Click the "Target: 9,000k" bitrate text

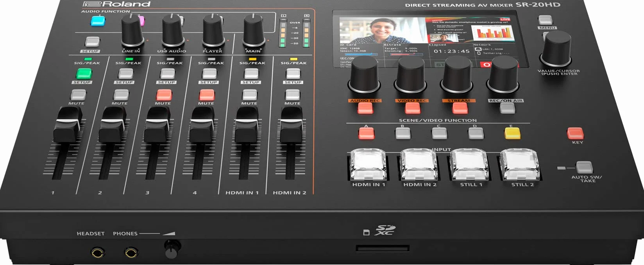401,48
